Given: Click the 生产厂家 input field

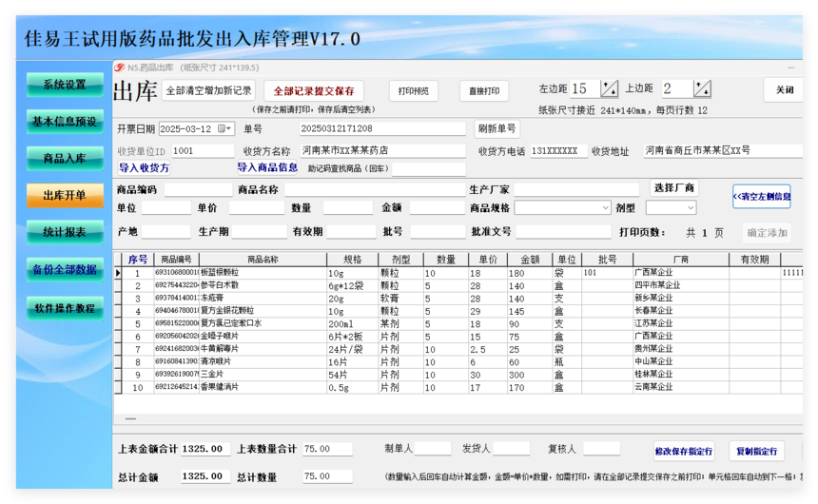Looking at the screenshot, I should (576, 190).
